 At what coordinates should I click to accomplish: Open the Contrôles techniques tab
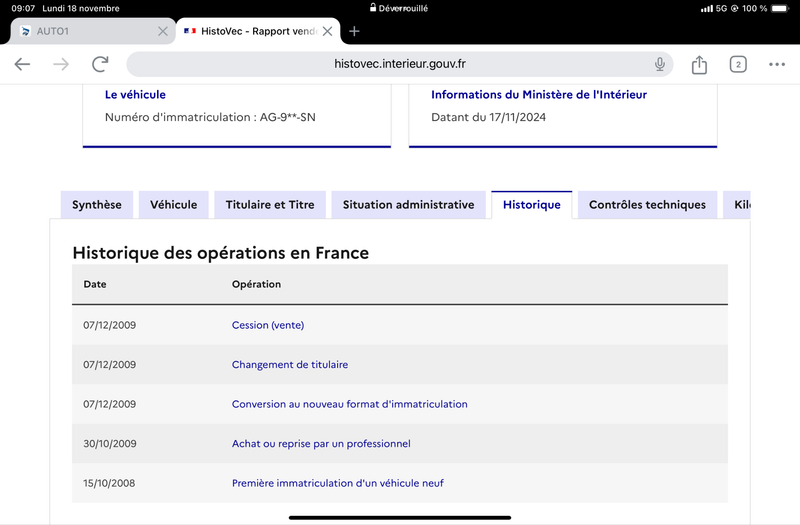tap(647, 205)
